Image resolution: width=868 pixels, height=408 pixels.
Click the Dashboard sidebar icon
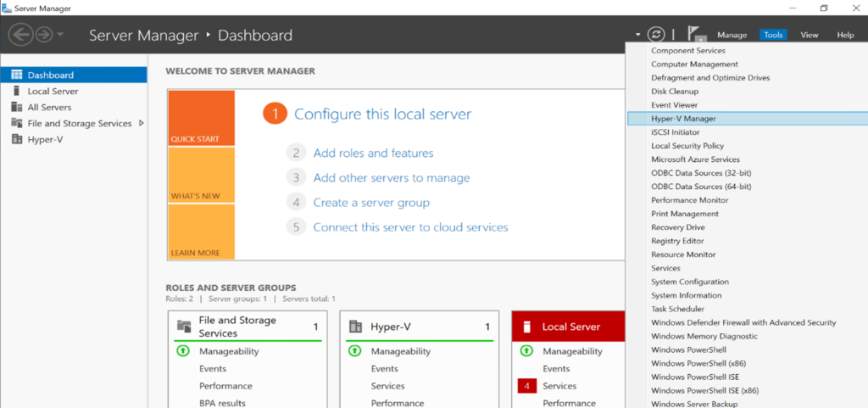click(x=17, y=75)
